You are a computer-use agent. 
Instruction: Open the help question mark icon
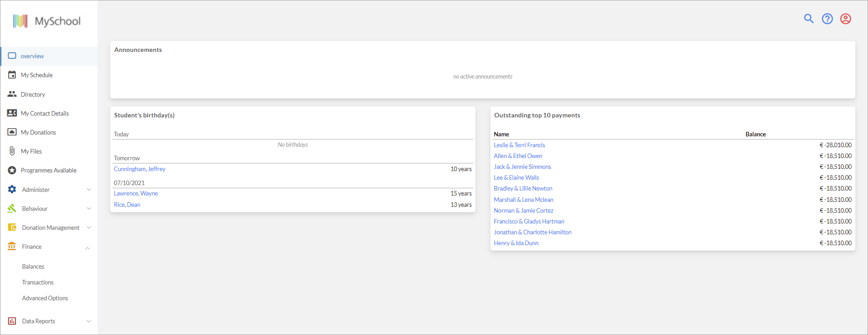827,19
